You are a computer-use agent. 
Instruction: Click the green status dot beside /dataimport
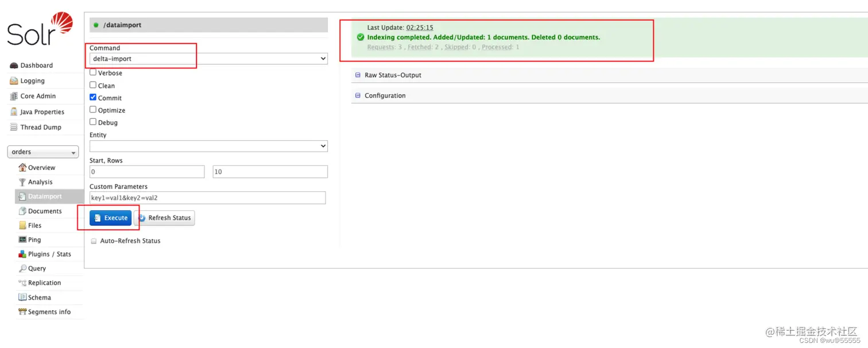click(x=96, y=25)
